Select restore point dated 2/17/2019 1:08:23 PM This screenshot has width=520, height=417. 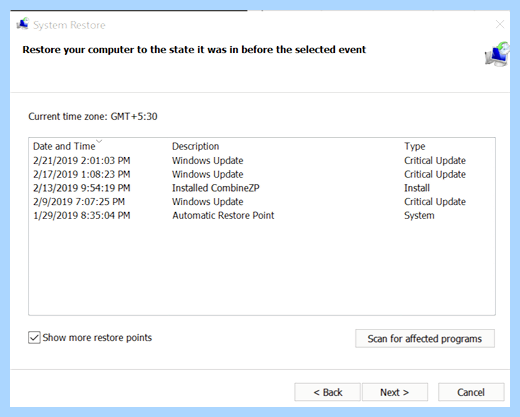click(262, 174)
